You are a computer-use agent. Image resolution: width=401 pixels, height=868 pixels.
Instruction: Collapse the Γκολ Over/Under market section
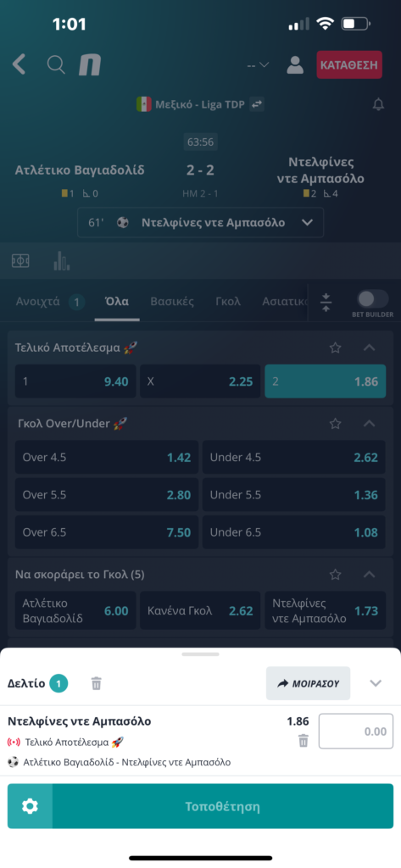tap(370, 424)
